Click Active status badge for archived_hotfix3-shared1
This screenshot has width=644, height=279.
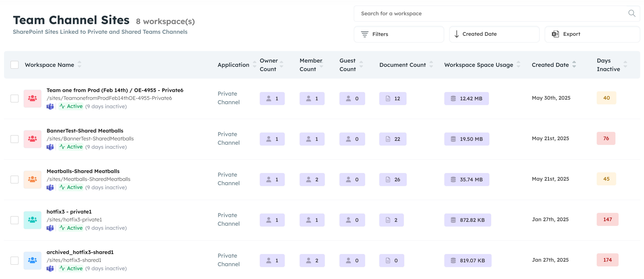[71, 268]
